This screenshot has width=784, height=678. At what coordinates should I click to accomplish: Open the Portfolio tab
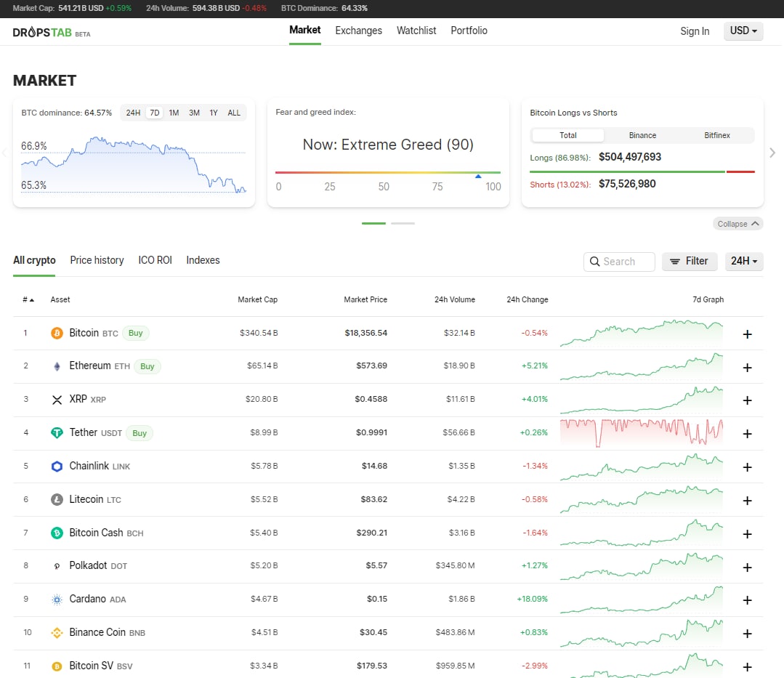tap(469, 31)
